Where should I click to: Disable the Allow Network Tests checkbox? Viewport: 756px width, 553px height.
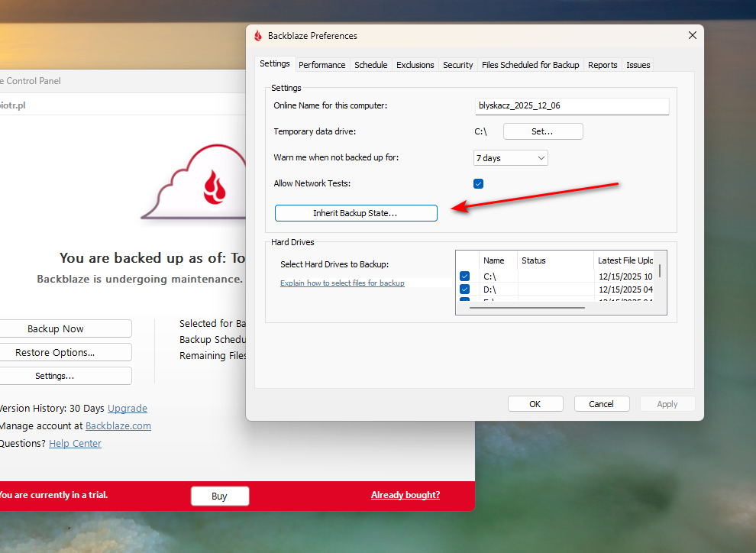(x=478, y=183)
